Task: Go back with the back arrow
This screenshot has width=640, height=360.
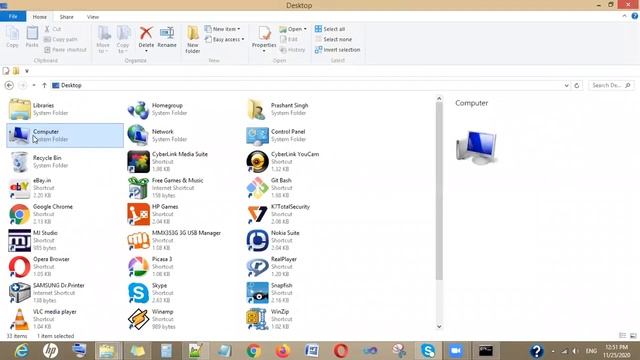Action: [x=9, y=85]
